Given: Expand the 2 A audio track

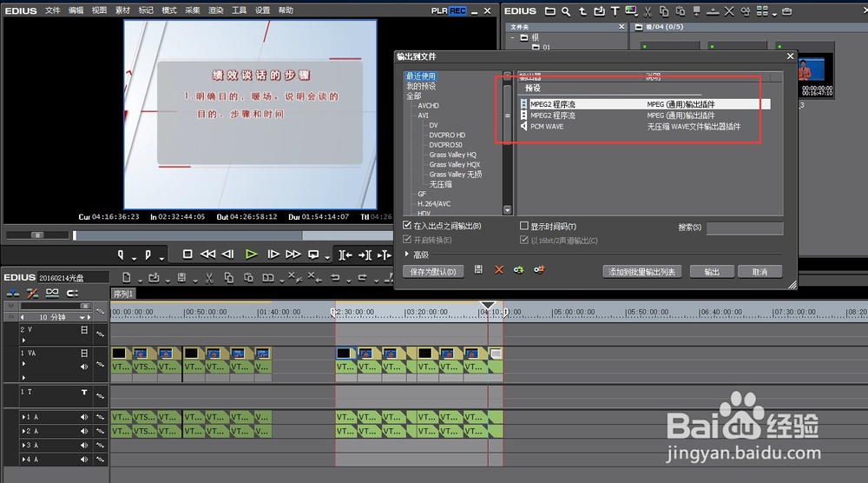Looking at the screenshot, I should (x=23, y=431).
